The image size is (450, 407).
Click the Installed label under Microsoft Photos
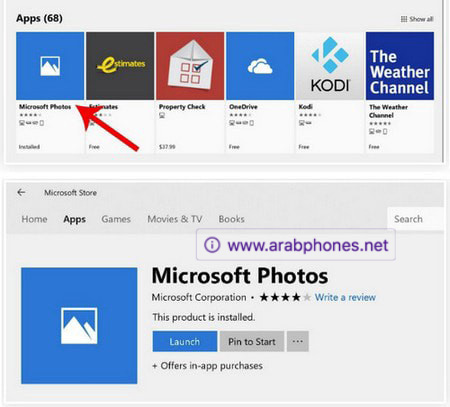[29, 147]
